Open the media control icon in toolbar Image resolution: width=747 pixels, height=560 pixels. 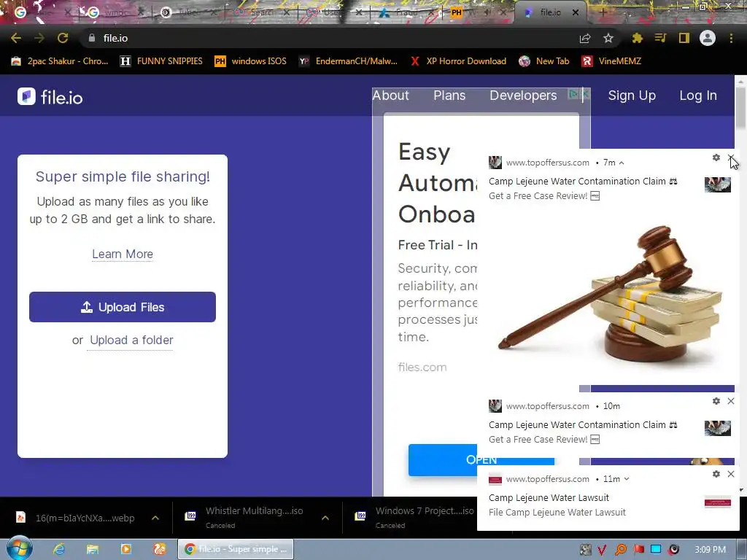click(660, 38)
